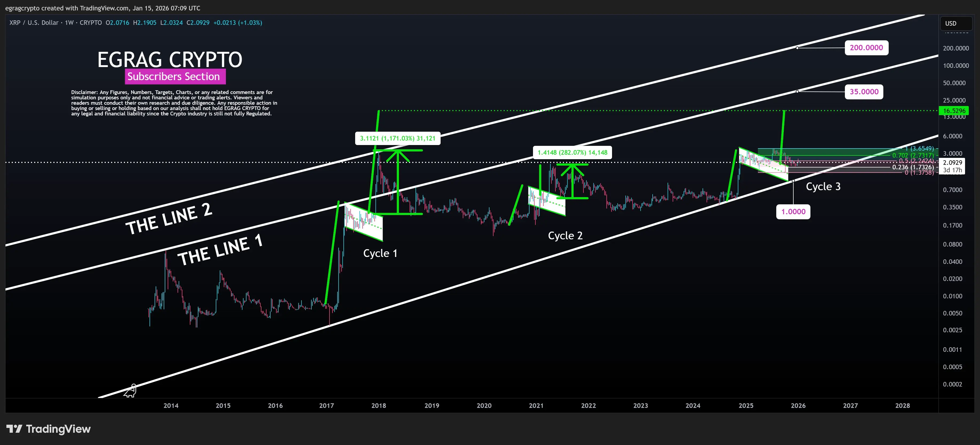Viewport: 980px width, 445px height.
Task: Click the 1.0000 price callout below Cycle 3
Action: pos(793,212)
